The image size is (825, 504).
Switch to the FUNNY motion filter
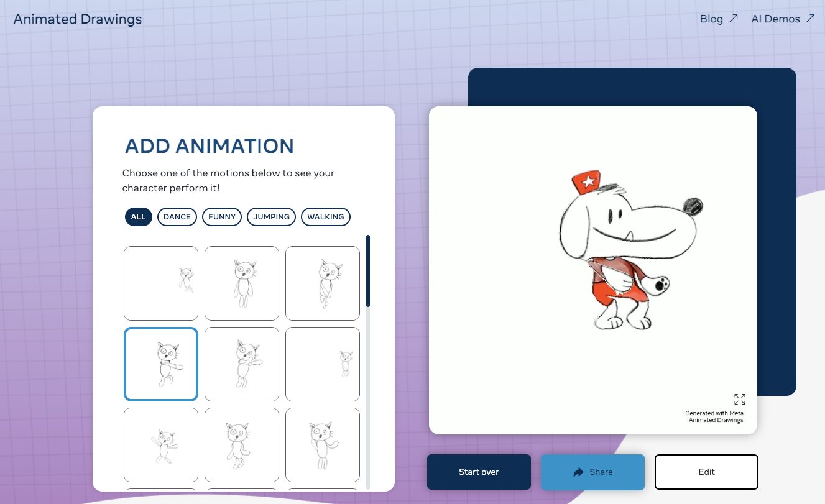point(222,217)
